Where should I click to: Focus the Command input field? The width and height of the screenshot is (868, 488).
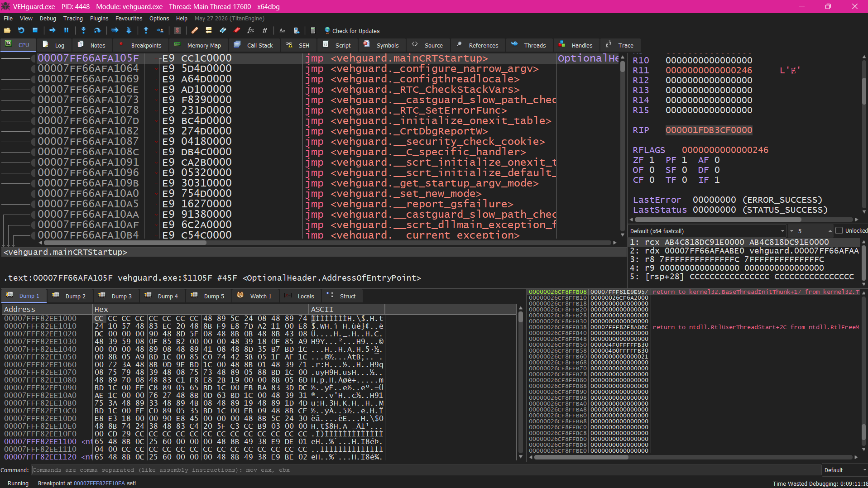426,470
